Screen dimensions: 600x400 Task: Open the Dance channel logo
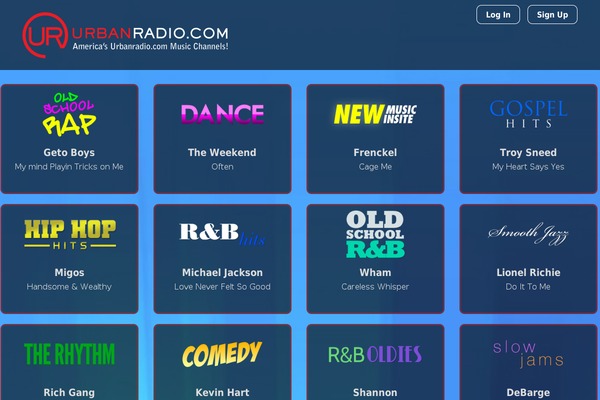pyautogui.click(x=222, y=114)
